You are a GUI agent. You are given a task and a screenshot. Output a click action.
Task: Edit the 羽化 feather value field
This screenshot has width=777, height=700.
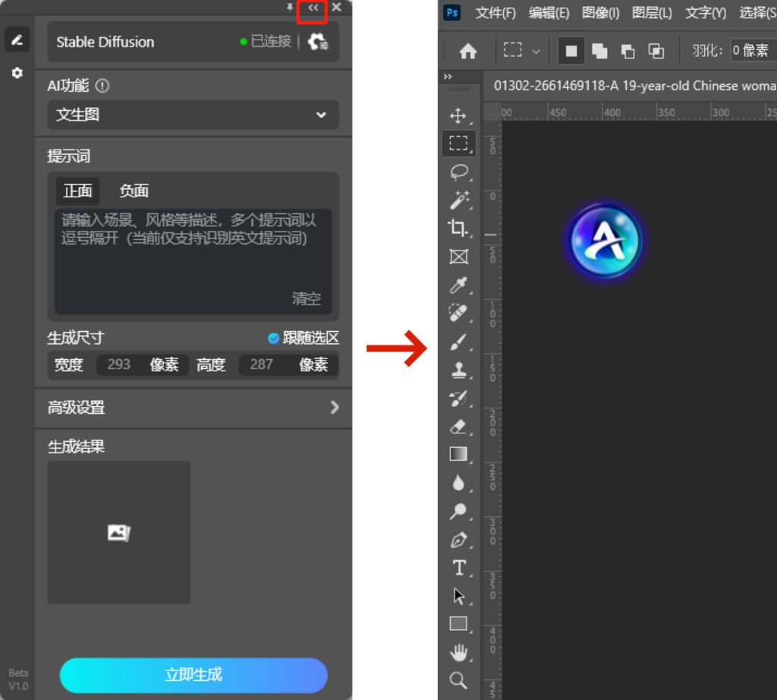[x=753, y=51]
